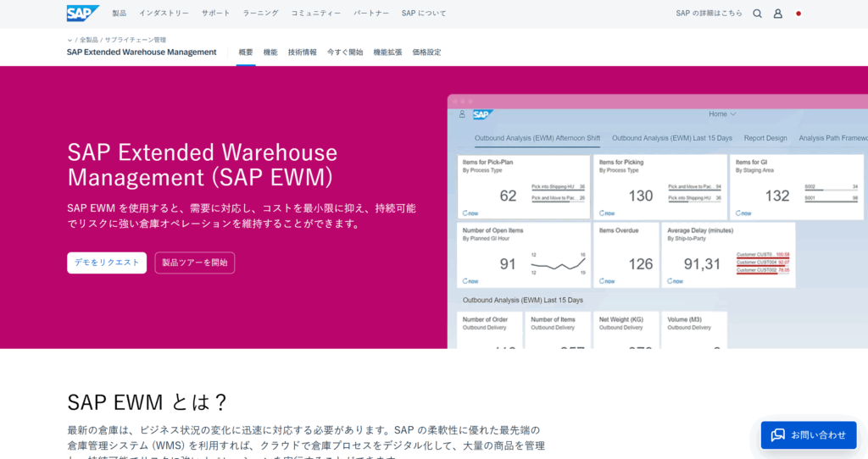Open the search magnifier icon
The height and width of the screenshot is (459, 868).
click(757, 14)
